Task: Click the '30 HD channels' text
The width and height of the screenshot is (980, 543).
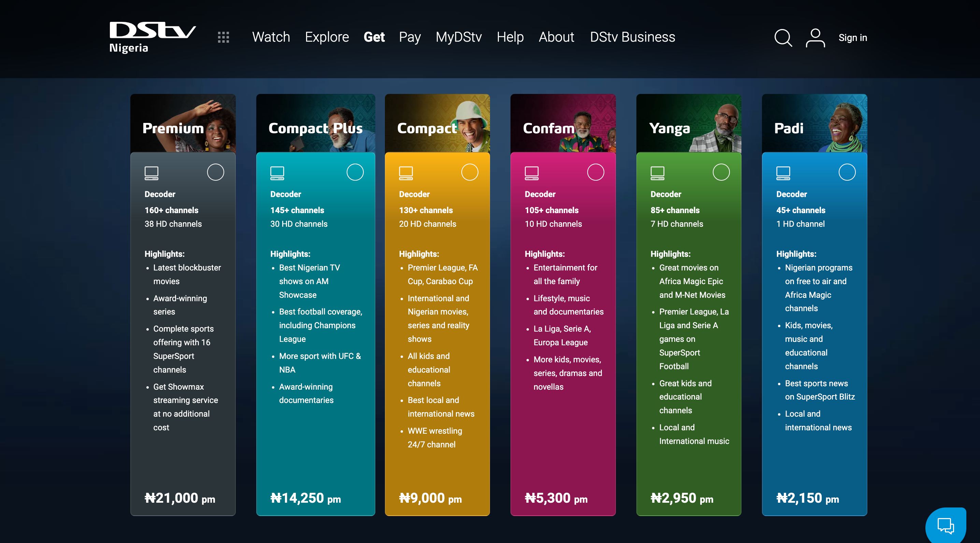Action: click(299, 224)
